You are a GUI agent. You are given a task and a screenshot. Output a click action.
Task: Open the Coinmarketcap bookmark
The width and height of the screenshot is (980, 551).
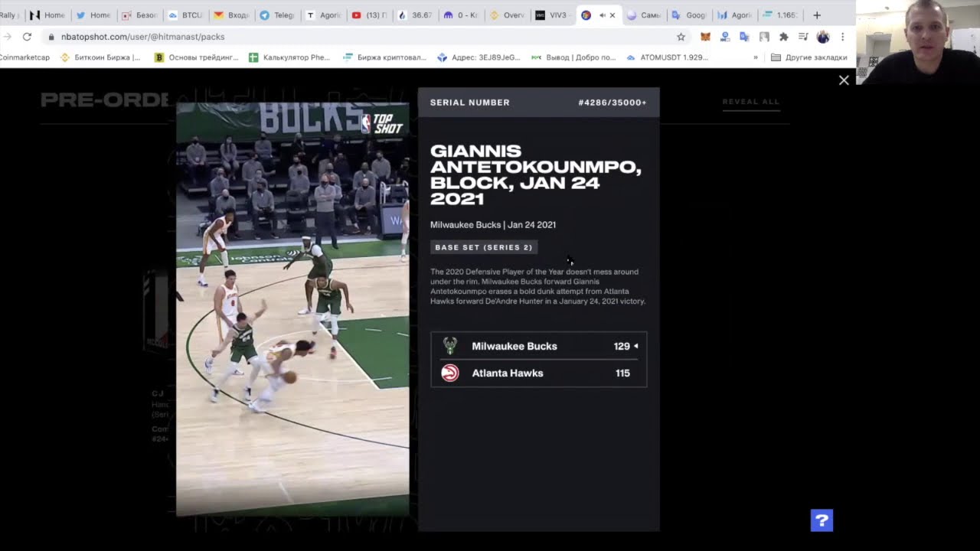point(24,57)
